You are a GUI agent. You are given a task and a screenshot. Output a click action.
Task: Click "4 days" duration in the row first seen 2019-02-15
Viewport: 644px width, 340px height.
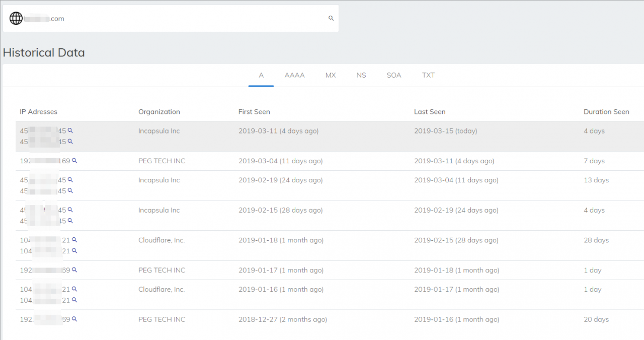pyautogui.click(x=594, y=210)
